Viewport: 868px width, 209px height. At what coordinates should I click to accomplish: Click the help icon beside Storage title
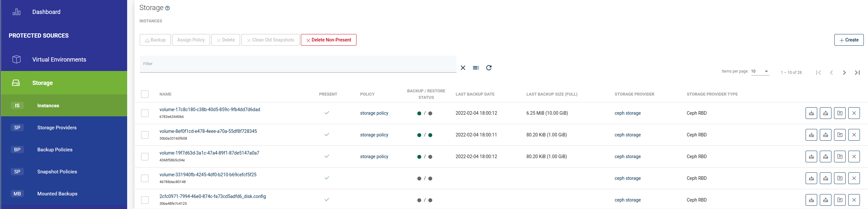168,8
